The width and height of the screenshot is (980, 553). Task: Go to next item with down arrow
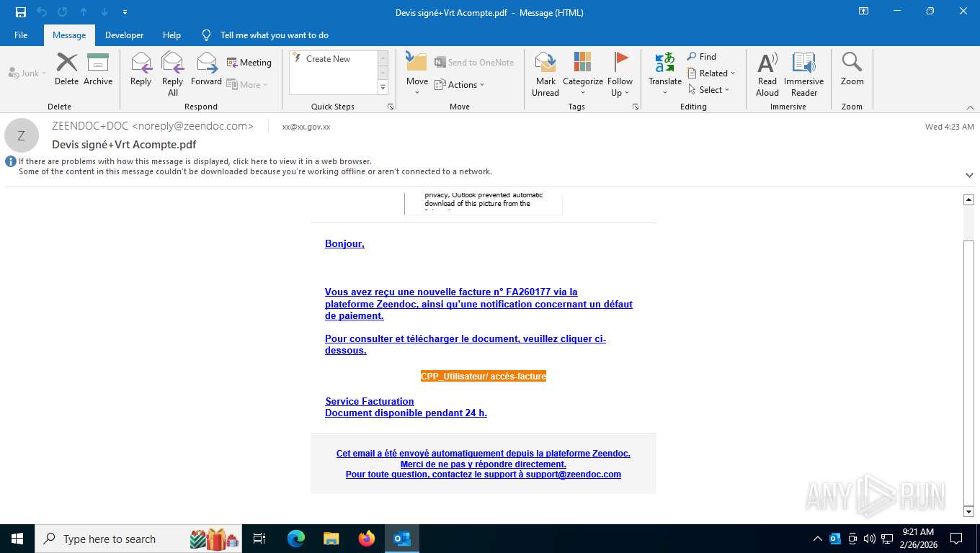point(104,12)
